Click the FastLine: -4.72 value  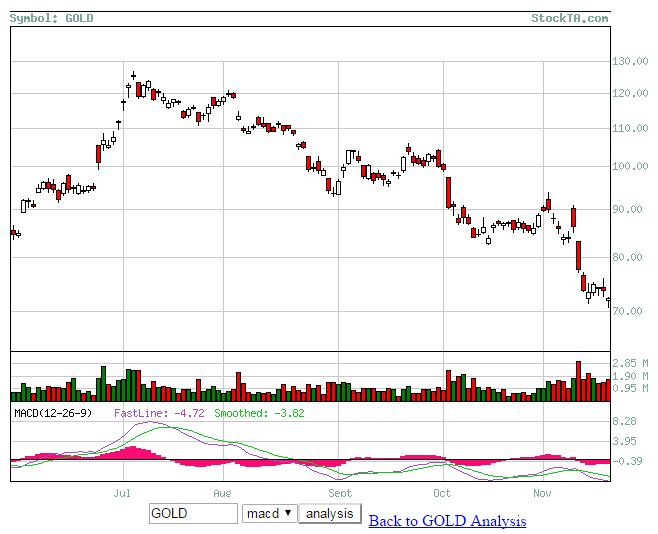tap(159, 413)
